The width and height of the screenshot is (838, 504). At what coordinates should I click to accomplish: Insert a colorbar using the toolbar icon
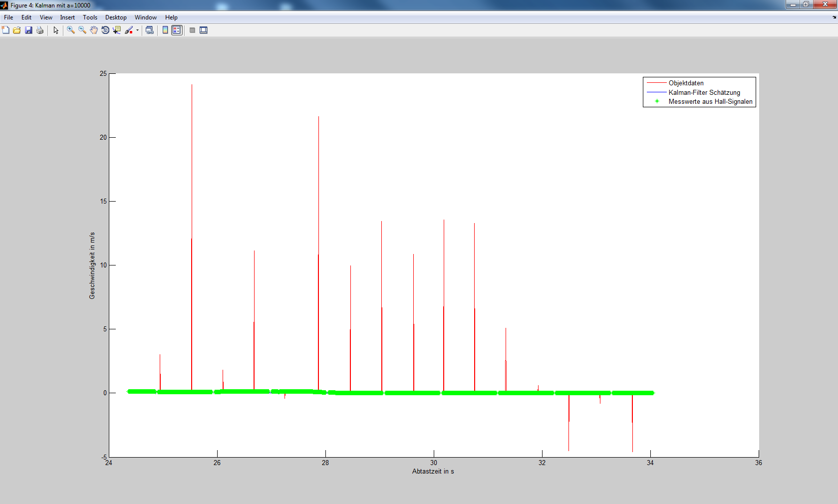click(x=165, y=30)
